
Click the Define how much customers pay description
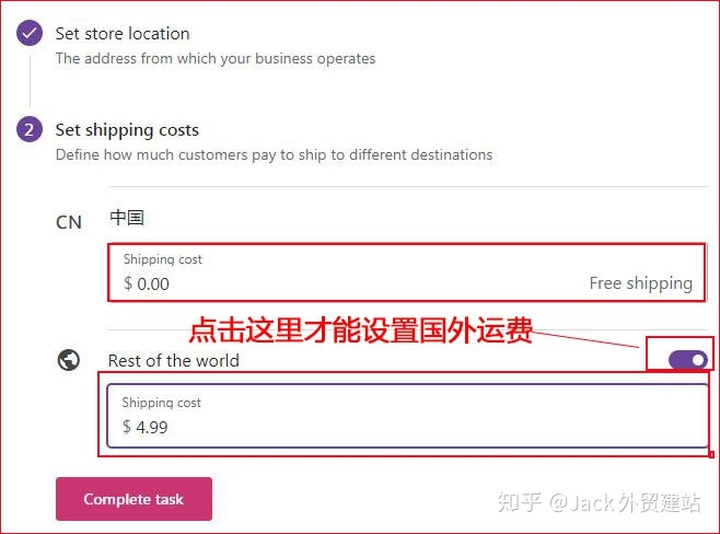pyautogui.click(x=274, y=155)
